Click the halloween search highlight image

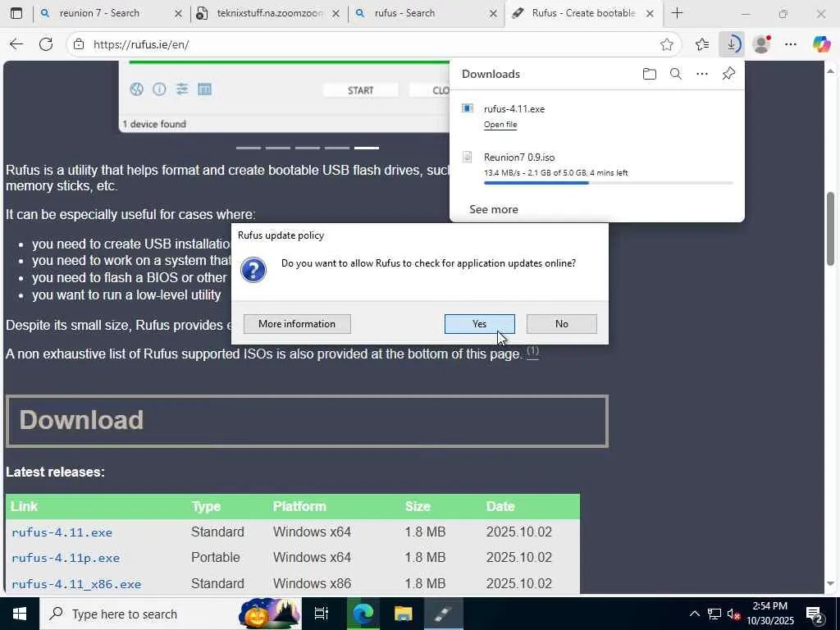pos(269,614)
